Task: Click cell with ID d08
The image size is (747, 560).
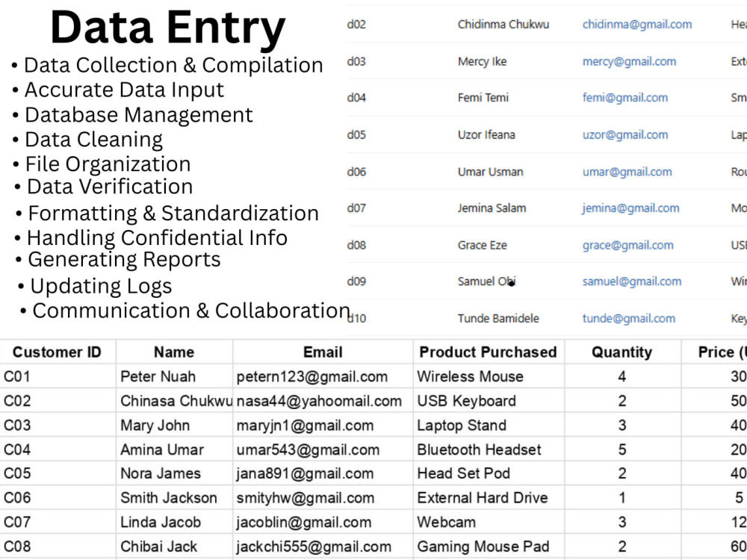Action: [356, 245]
